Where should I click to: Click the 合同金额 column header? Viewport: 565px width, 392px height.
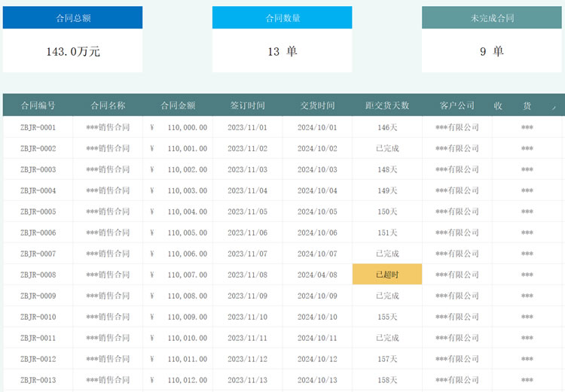point(178,105)
